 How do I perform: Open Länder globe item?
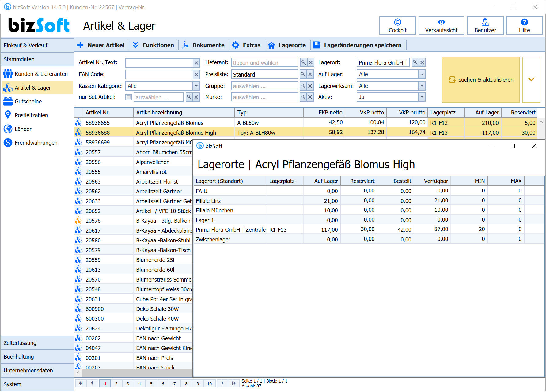coord(37,129)
